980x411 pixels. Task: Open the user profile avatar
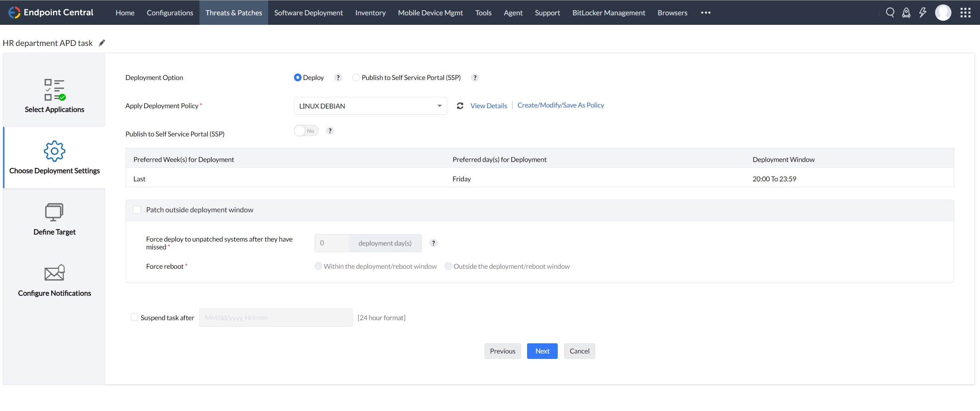943,13
